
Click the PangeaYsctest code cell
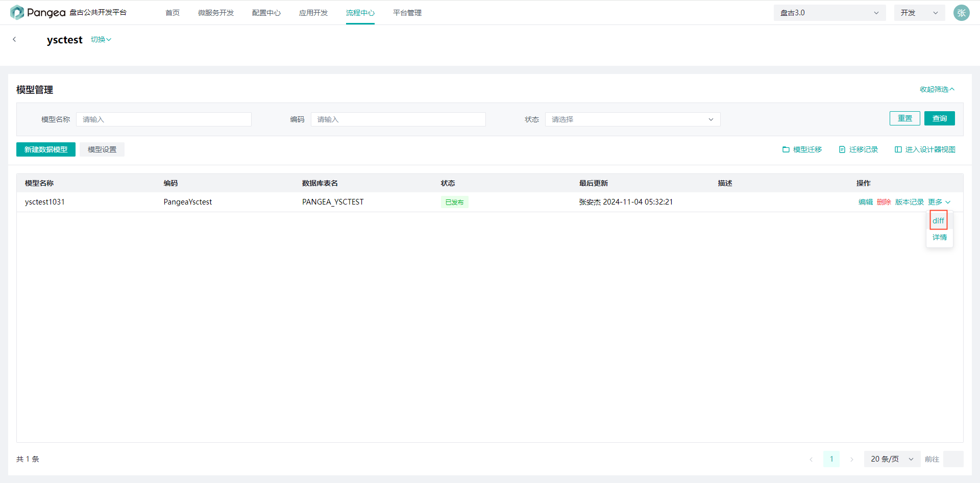(188, 202)
